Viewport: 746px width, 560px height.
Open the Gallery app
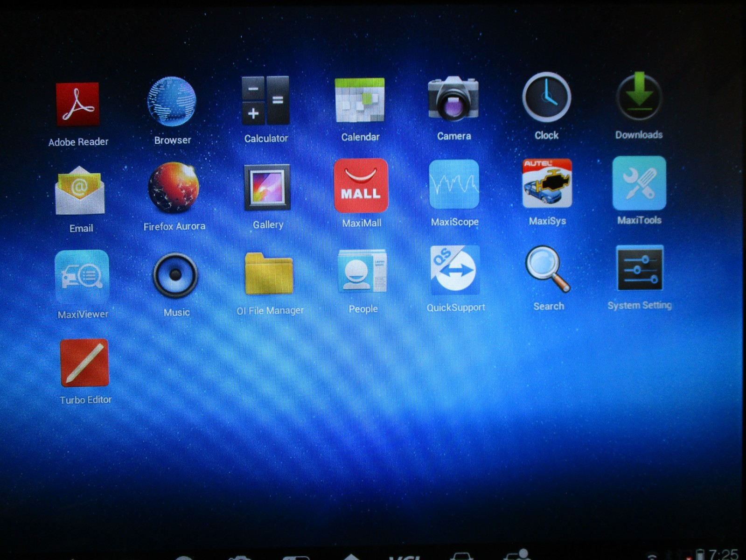267,187
